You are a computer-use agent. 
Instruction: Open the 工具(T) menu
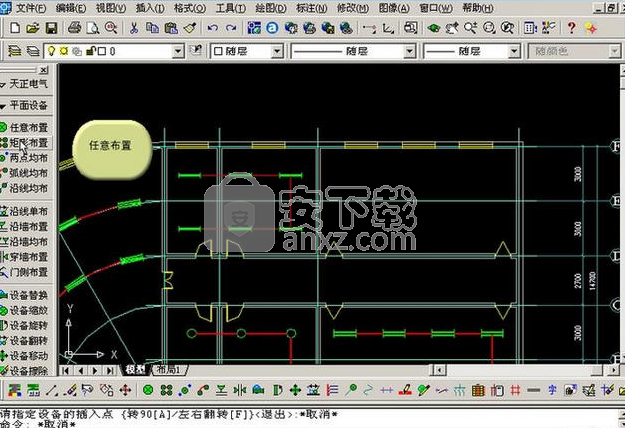click(231, 8)
